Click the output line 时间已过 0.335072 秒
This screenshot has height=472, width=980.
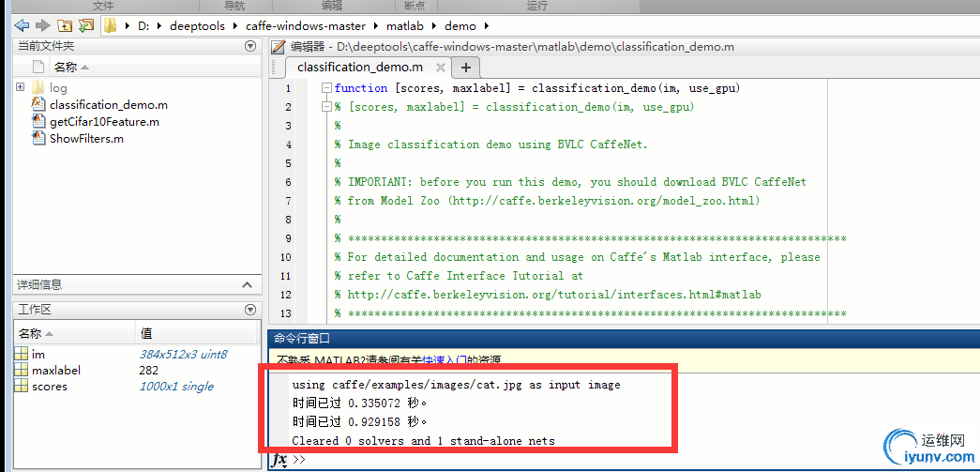tap(359, 403)
